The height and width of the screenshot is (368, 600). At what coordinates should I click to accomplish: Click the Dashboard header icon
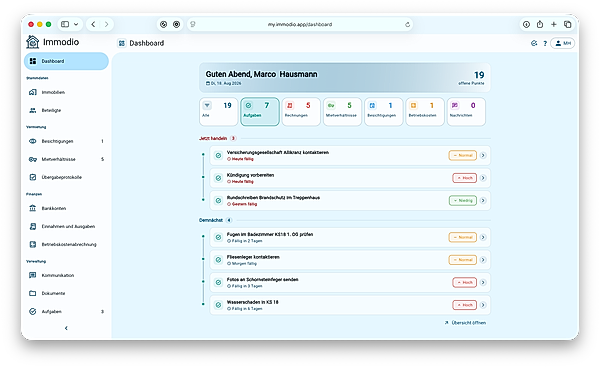click(122, 43)
